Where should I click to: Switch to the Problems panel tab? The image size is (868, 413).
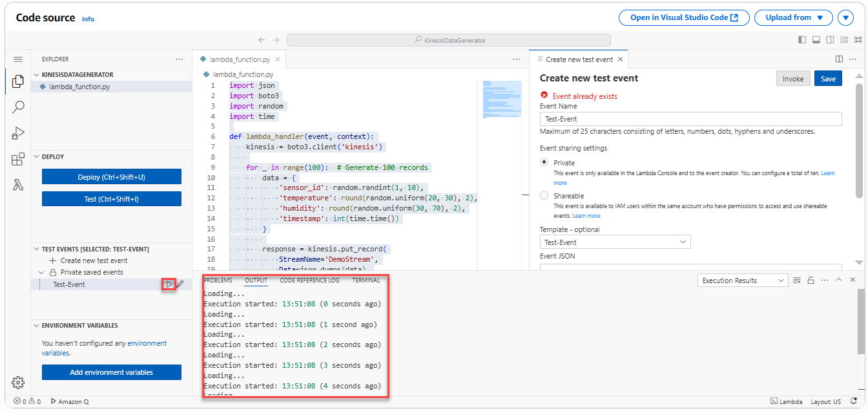218,281
